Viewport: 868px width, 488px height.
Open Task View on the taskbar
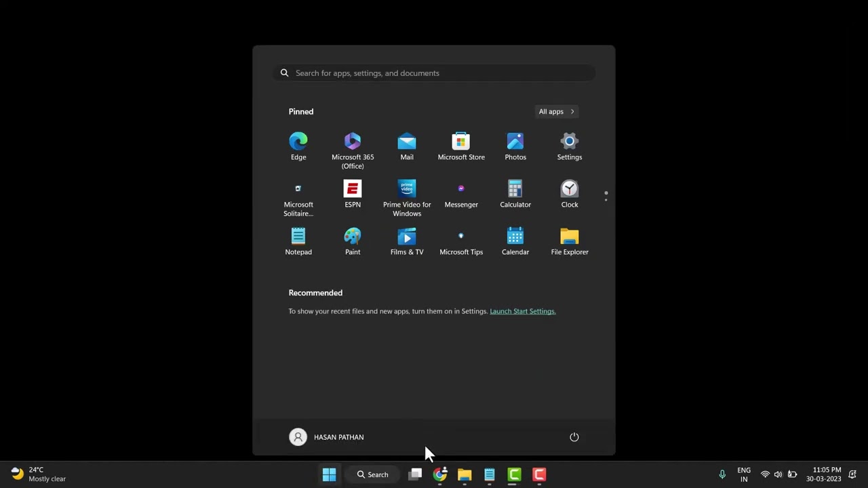[415, 474]
